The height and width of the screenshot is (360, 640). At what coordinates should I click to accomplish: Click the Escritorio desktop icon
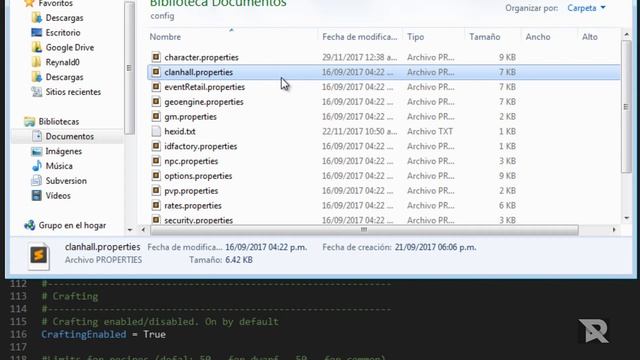click(x=36, y=32)
